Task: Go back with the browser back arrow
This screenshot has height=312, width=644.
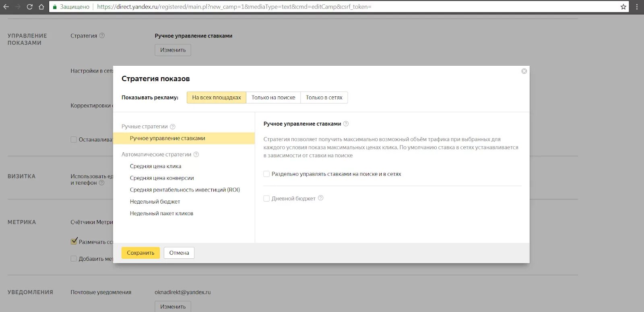Action: 6,7
